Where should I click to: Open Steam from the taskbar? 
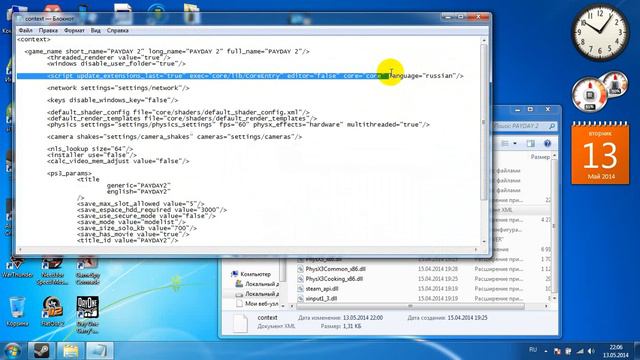41,351
